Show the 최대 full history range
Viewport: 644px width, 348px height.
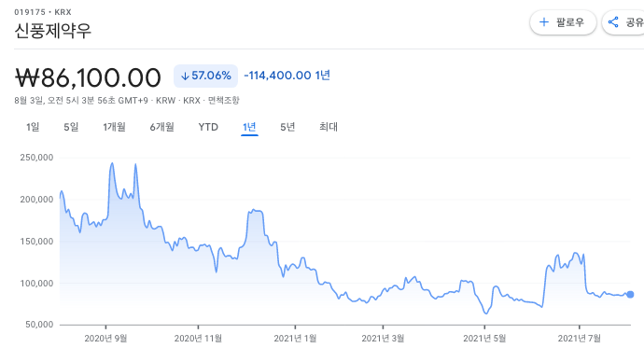[x=329, y=127]
